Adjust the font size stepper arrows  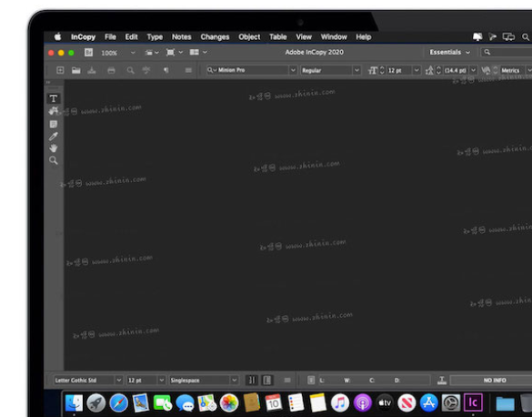382,70
